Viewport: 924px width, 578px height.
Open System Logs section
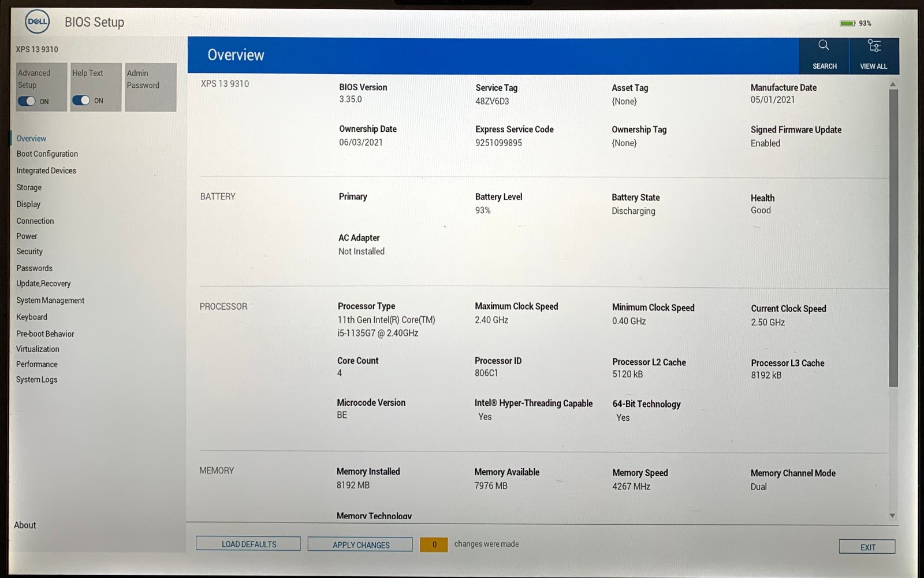point(37,380)
